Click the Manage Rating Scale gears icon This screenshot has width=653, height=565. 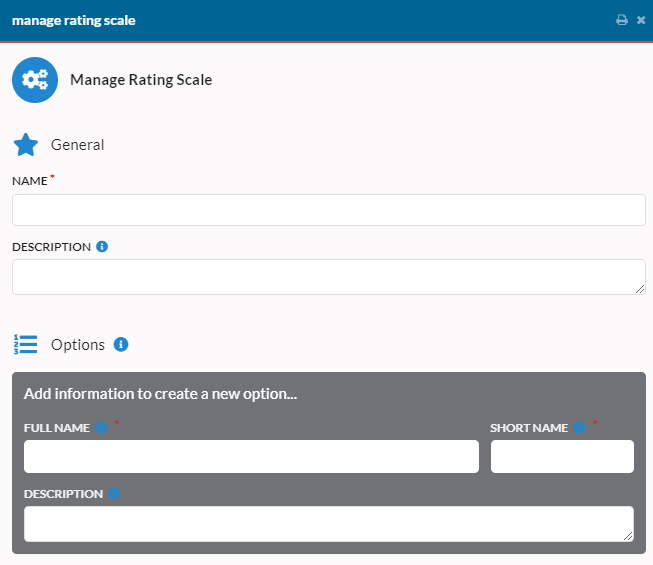(35, 80)
